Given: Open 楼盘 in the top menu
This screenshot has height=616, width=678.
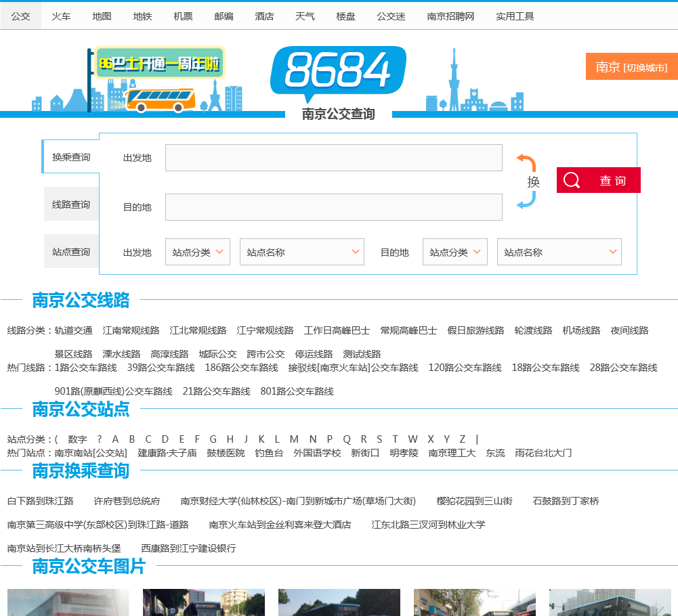Looking at the screenshot, I should click(345, 16).
